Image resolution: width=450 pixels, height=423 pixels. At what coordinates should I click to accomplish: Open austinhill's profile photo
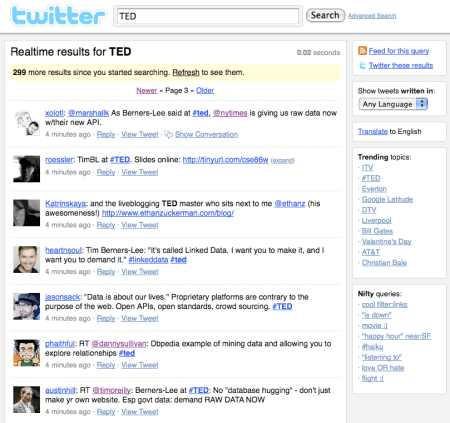[27, 400]
